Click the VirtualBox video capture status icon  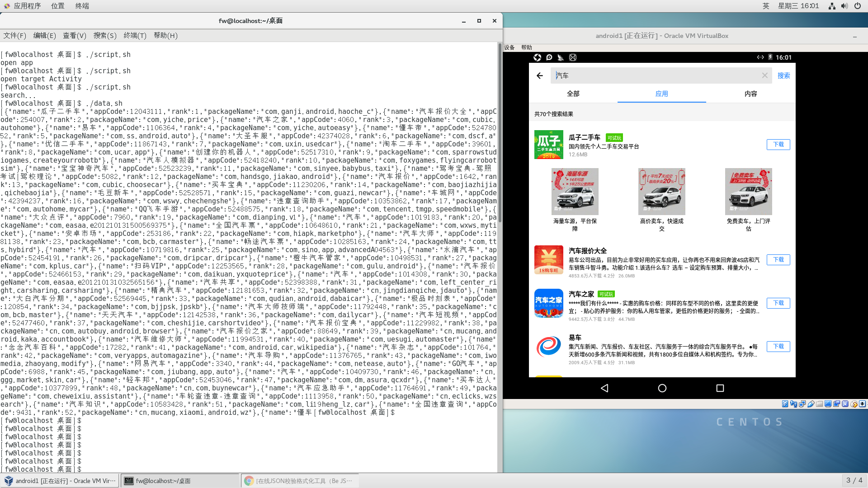coord(836,404)
